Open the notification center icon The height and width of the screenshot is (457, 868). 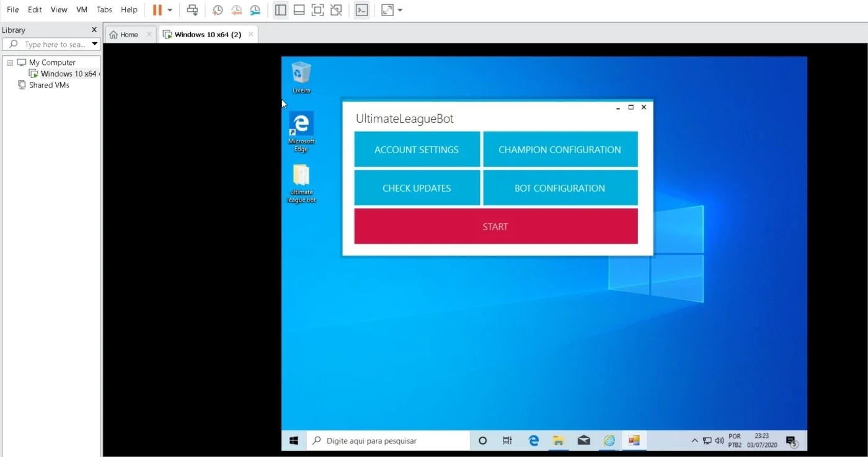(791, 441)
